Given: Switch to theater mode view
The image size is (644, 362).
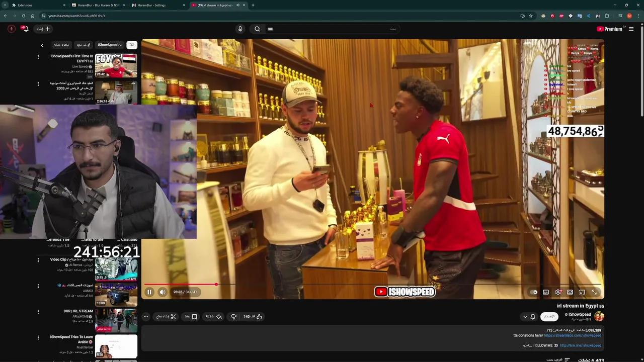Looking at the screenshot, I should coord(570,292).
